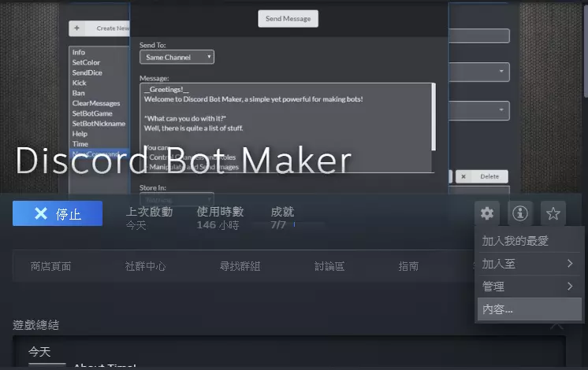Expand chevron next to 管理
588x370 pixels.
pyautogui.click(x=570, y=287)
